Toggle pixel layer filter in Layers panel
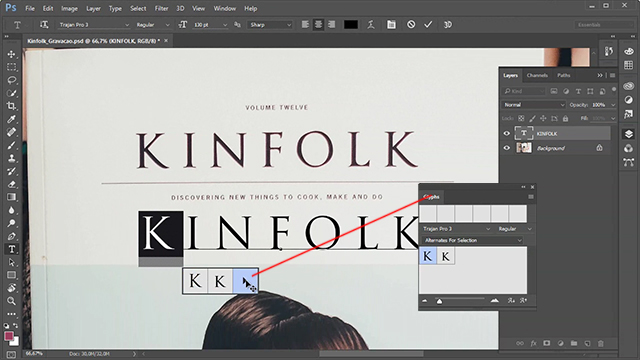The image size is (640, 360). 554,91
